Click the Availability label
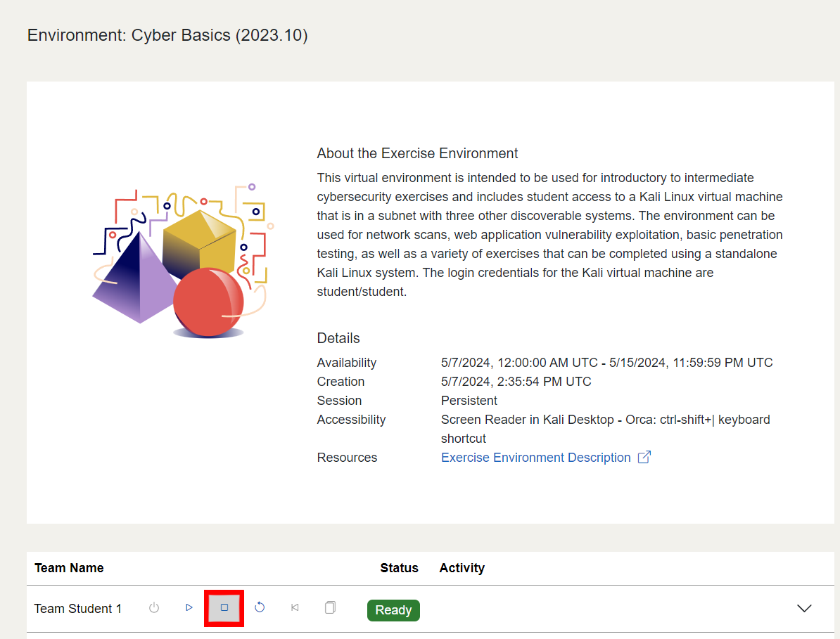Viewport: 840px width, 639px height. (347, 363)
